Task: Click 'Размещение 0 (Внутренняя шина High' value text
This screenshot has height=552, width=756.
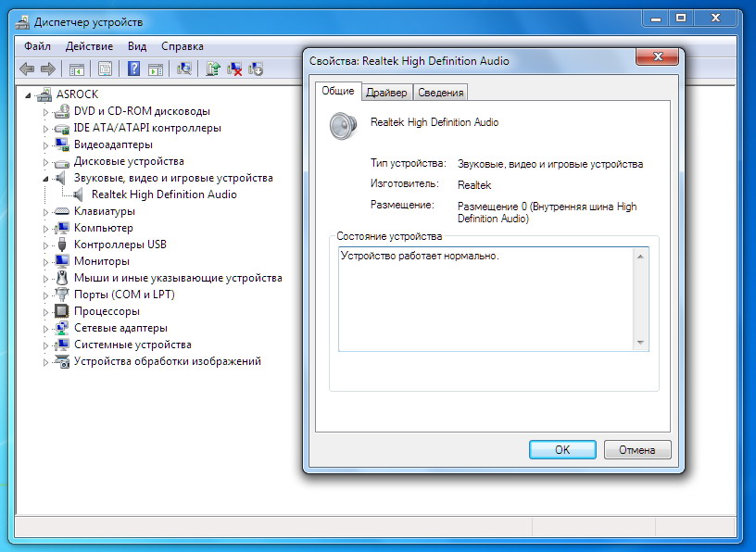Action: (x=547, y=207)
